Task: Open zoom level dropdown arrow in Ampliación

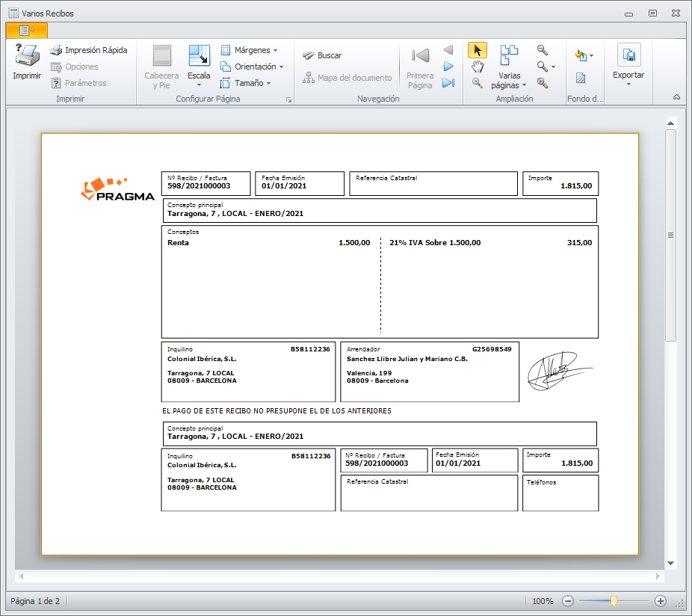Action: point(554,67)
